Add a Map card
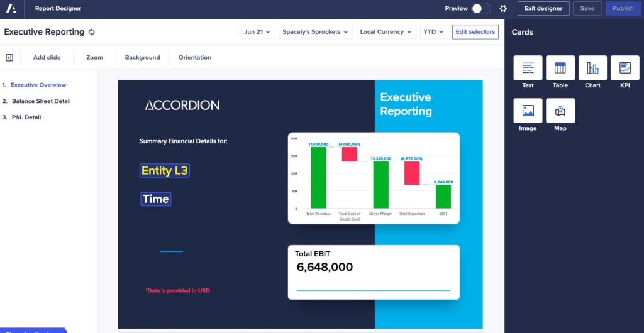This screenshot has height=333, width=644. [560, 111]
